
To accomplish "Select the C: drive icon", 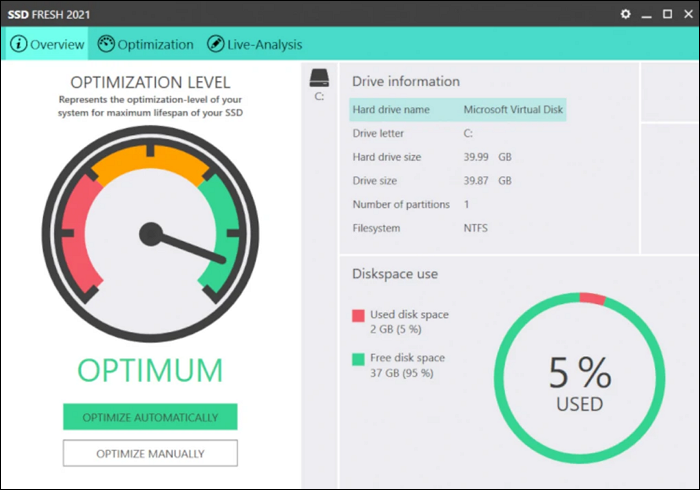I will 319,78.
